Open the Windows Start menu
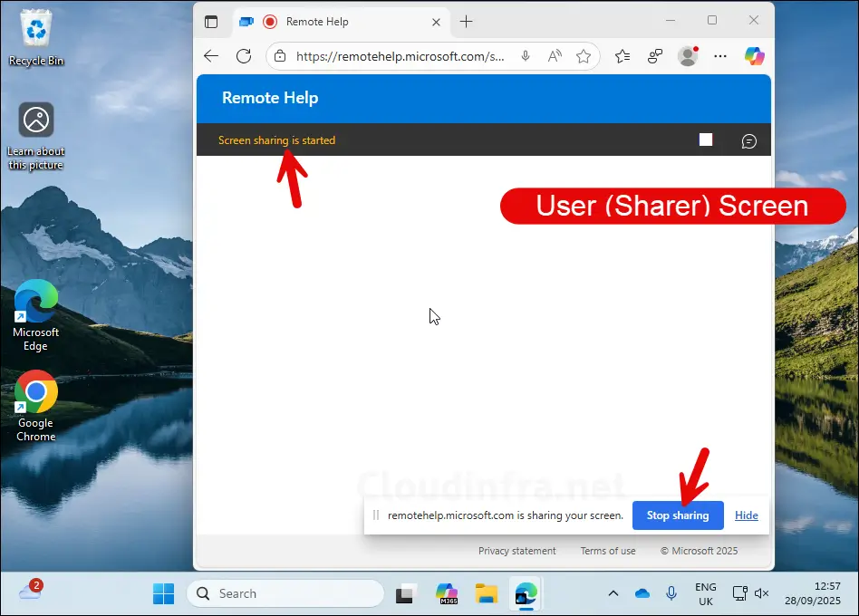The height and width of the screenshot is (616, 859). click(x=163, y=593)
